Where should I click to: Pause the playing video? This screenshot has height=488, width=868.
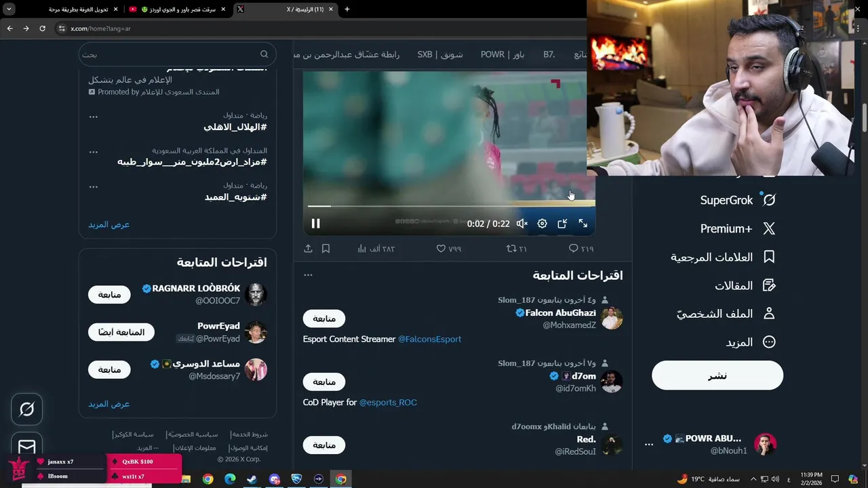315,224
